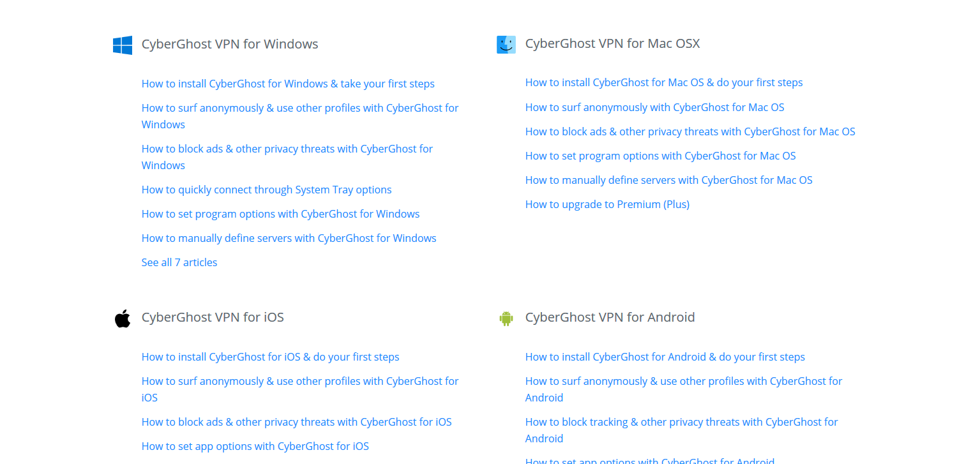This screenshot has height=464, width=980.
Task: Open CyberGhost VPN for iOS heading
Action: point(213,317)
